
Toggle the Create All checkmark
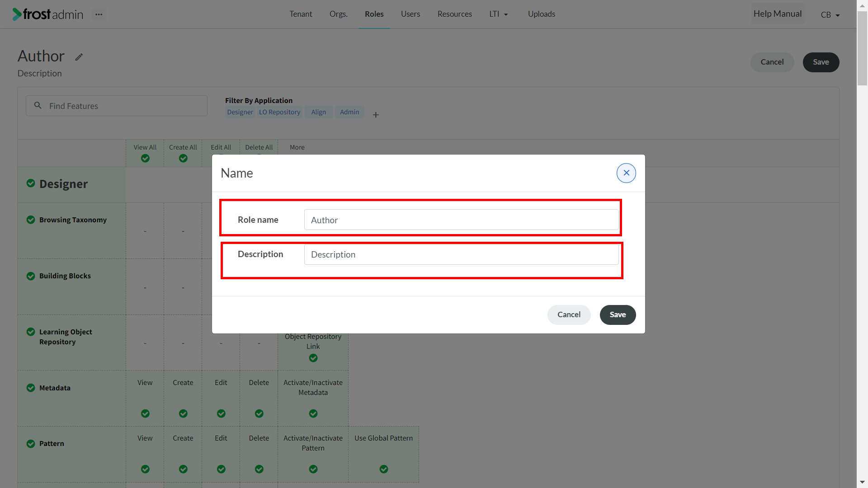183,158
